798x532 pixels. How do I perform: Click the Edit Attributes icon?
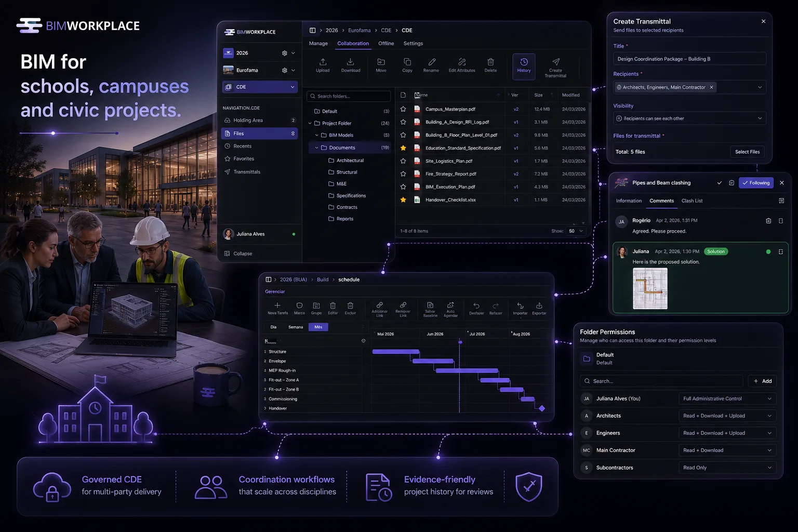[462, 62]
